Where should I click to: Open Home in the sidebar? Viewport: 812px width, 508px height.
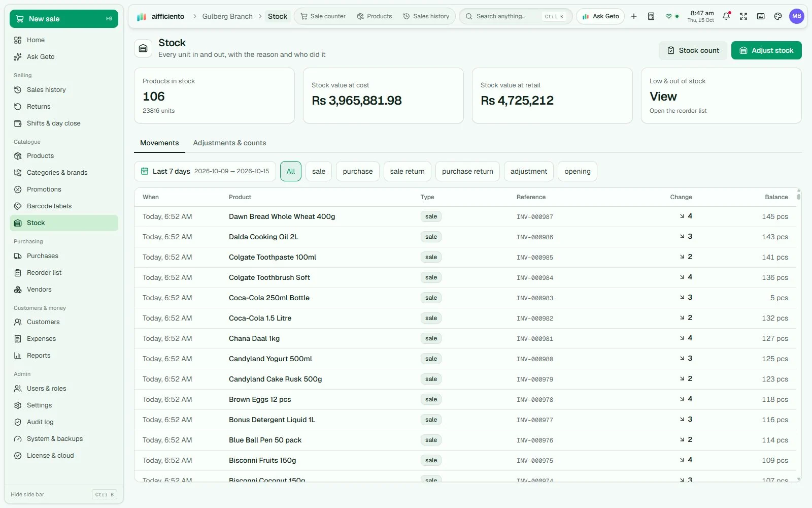point(64,40)
